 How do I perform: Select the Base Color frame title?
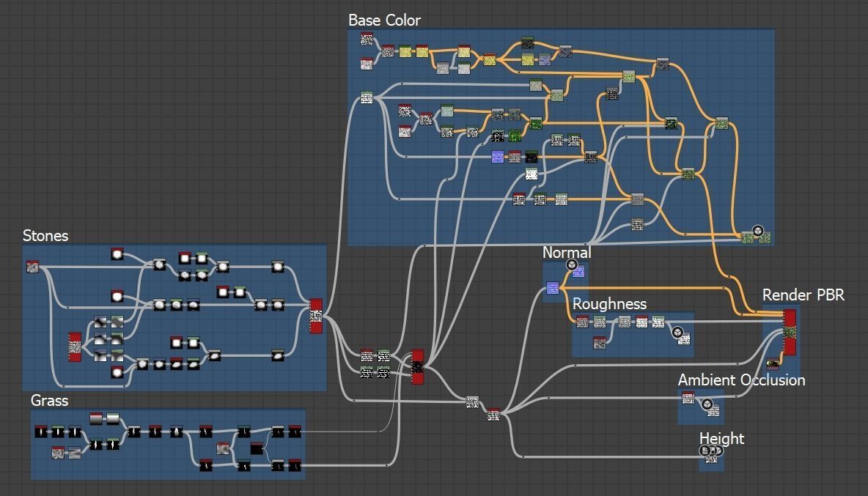click(384, 21)
